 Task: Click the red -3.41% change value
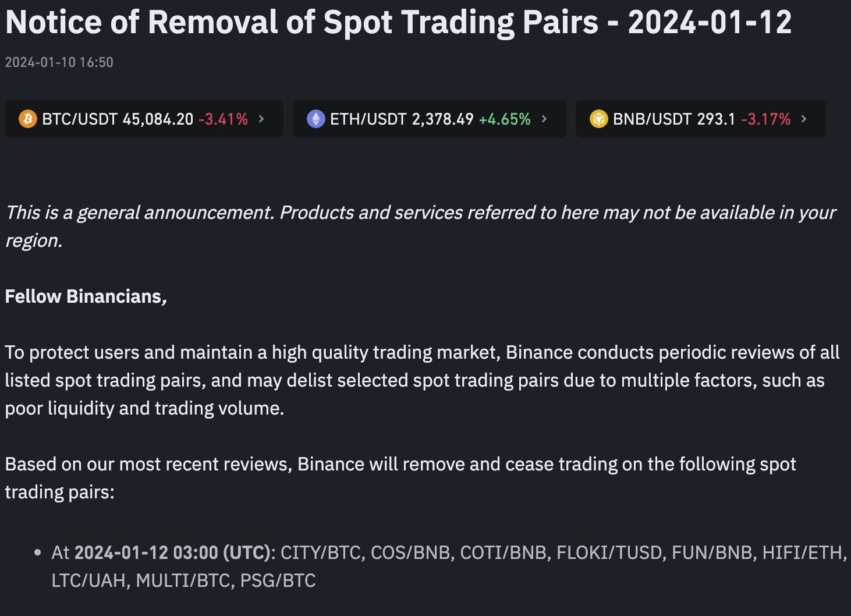224,119
